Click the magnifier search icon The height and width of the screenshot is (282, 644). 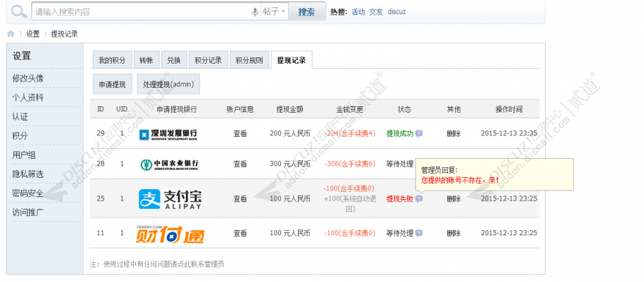tap(19, 11)
